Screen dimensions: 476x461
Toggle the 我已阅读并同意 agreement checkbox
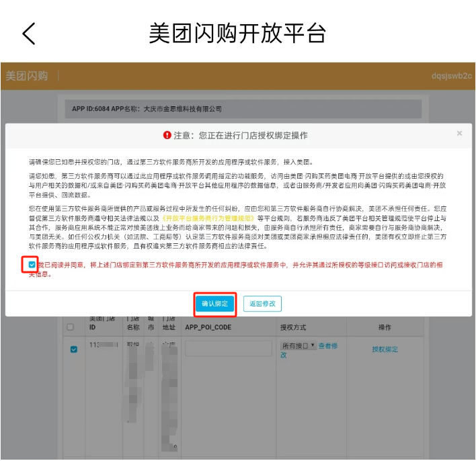point(32,265)
